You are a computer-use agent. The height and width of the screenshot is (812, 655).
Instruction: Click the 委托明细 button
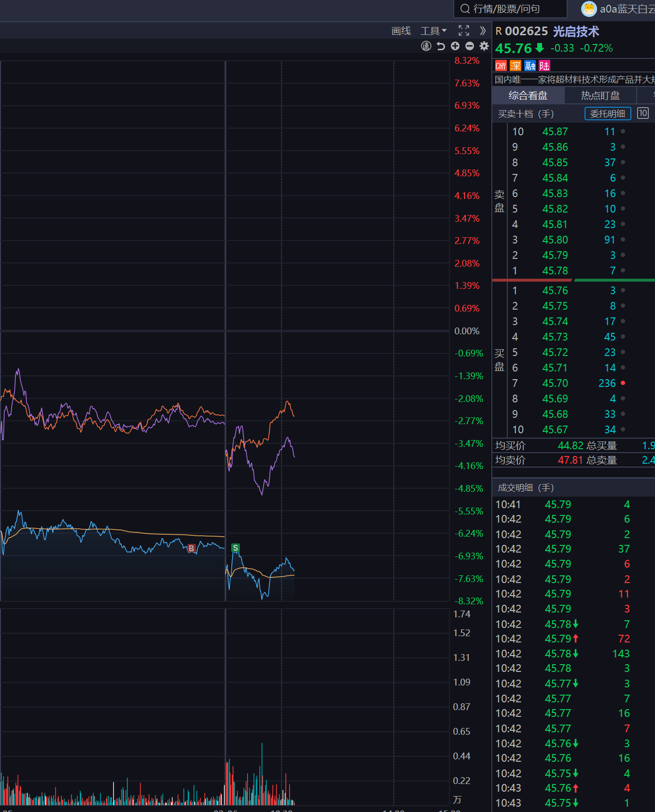[x=608, y=114]
